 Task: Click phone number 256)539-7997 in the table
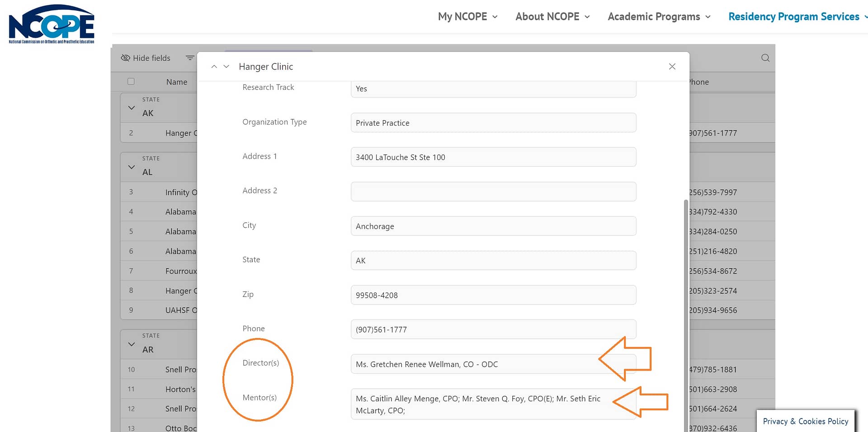(713, 192)
